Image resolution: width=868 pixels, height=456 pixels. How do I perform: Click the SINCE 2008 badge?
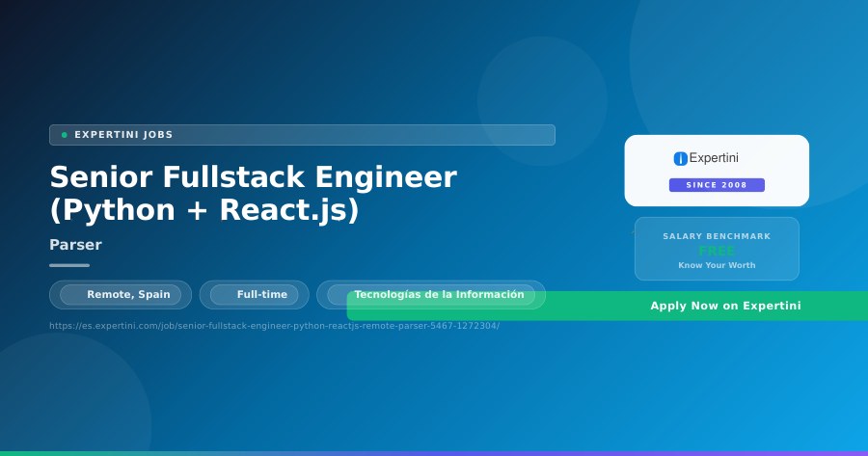[717, 185]
